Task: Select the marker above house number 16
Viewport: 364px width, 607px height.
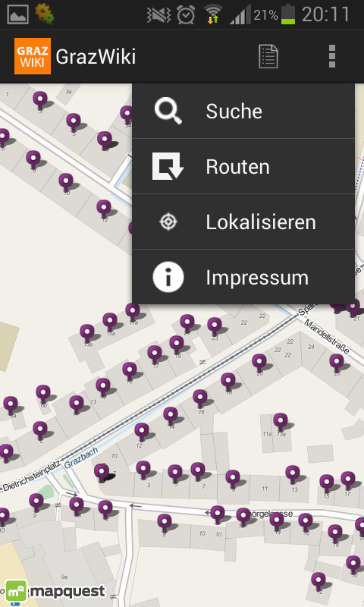Action: pyautogui.click(x=200, y=398)
